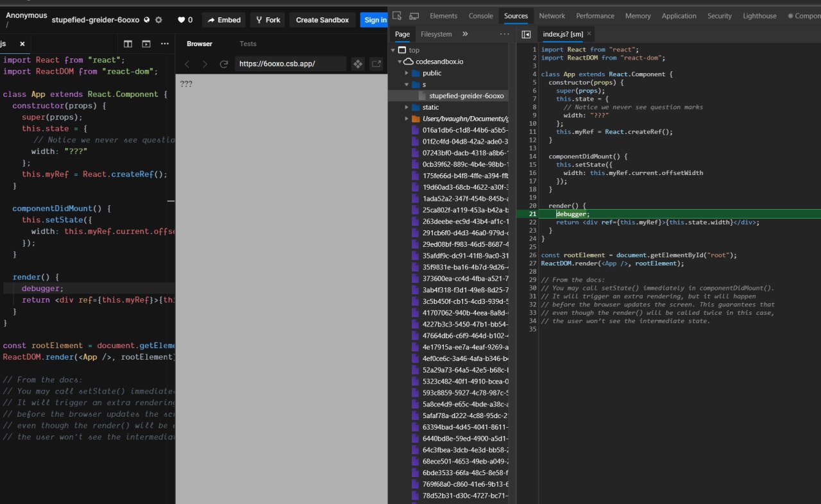Like the sandbox with the heart icon
Screen dimensions: 821x504
(x=182, y=20)
